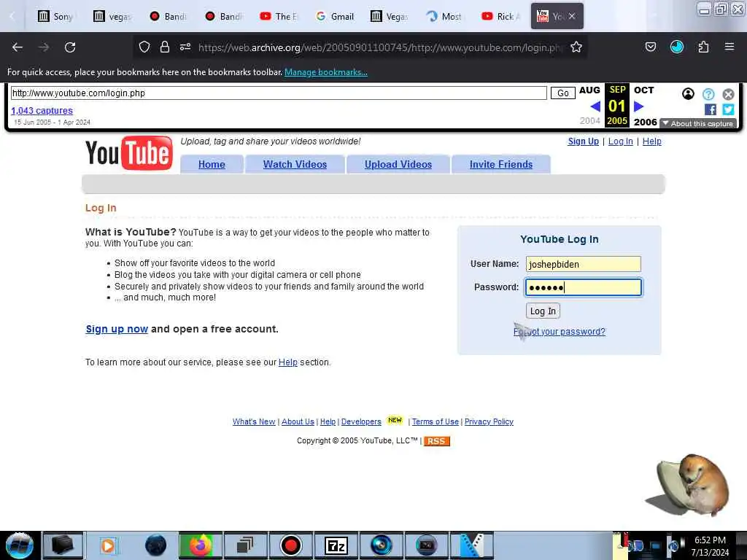The height and width of the screenshot is (560, 747).
Task: Click the Password input field
Action: coord(584,287)
